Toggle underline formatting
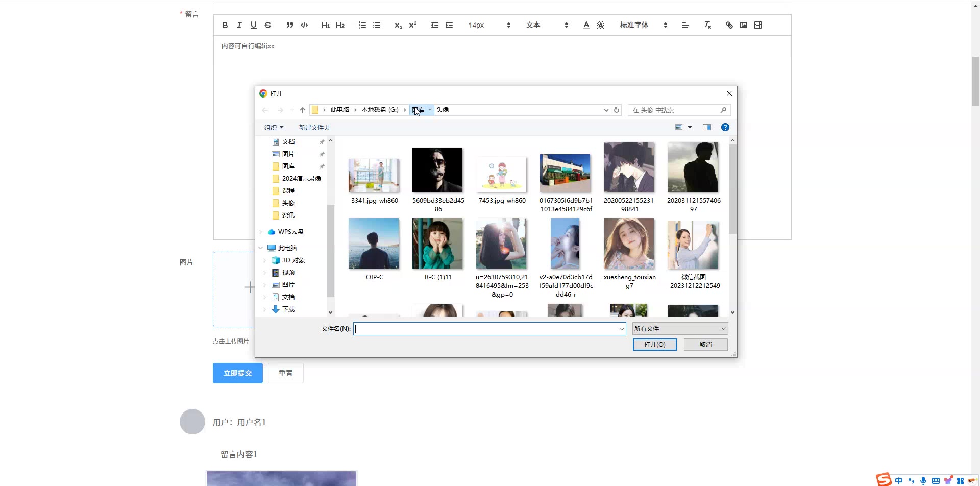 (254, 25)
